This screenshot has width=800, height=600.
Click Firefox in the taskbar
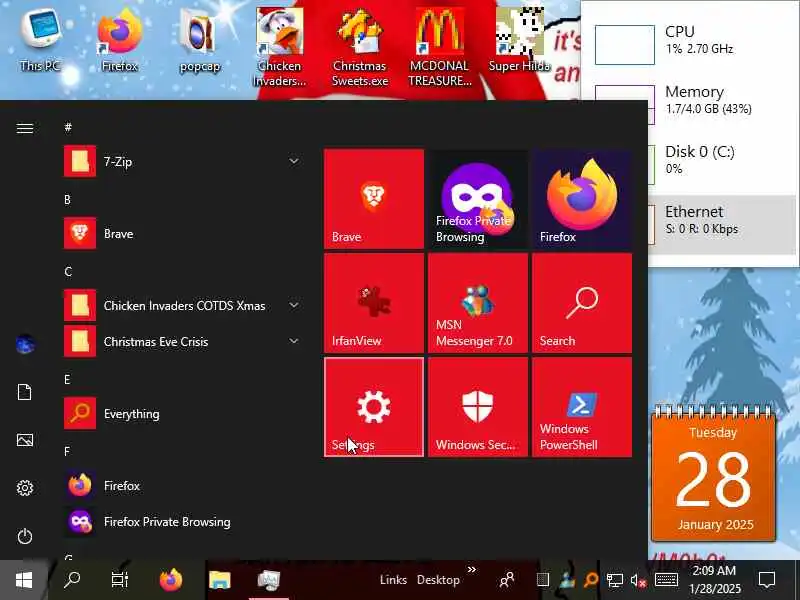pyautogui.click(x=171, y=580)
